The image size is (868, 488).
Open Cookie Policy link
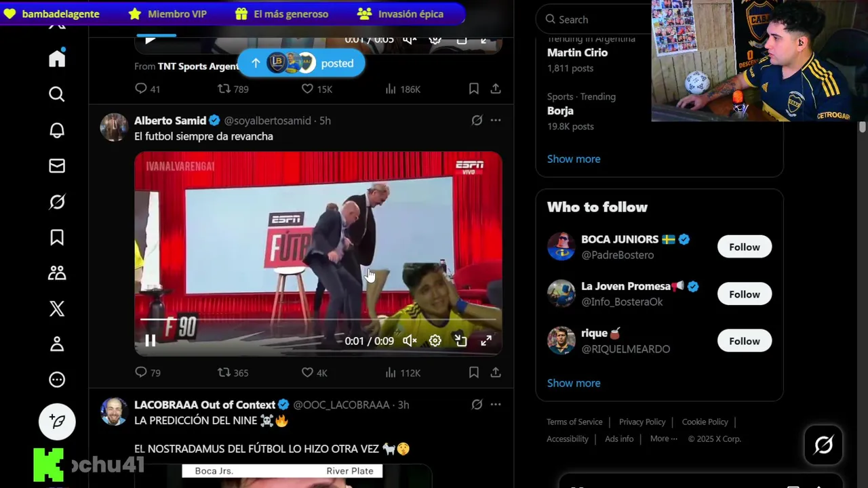[705, 422]
